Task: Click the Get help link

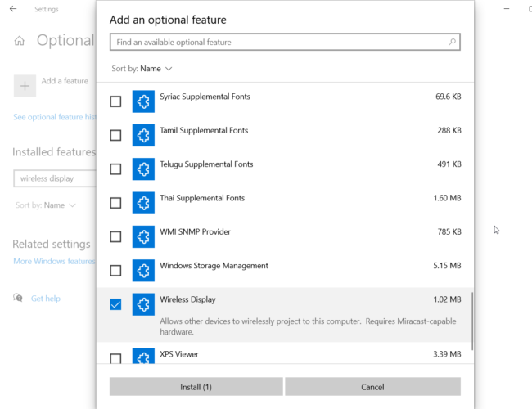Action: [46, 299]
